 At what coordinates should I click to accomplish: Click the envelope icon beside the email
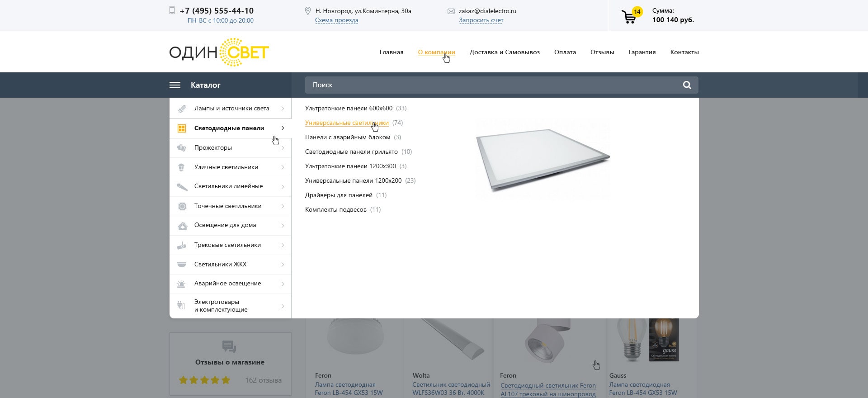point(451,11)
